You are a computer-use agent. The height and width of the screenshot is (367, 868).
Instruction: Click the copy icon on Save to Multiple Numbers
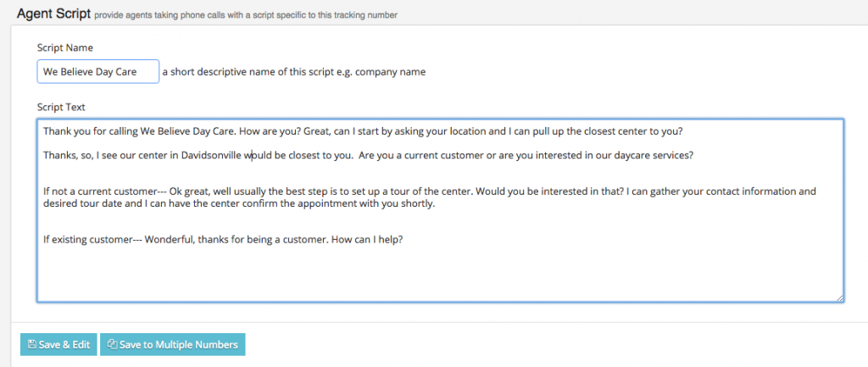point(112,345)
